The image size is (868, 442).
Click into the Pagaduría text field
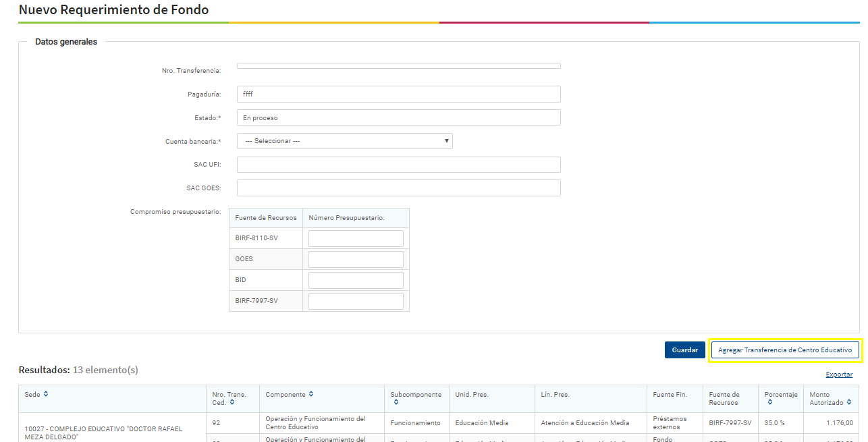pos(398,94)
